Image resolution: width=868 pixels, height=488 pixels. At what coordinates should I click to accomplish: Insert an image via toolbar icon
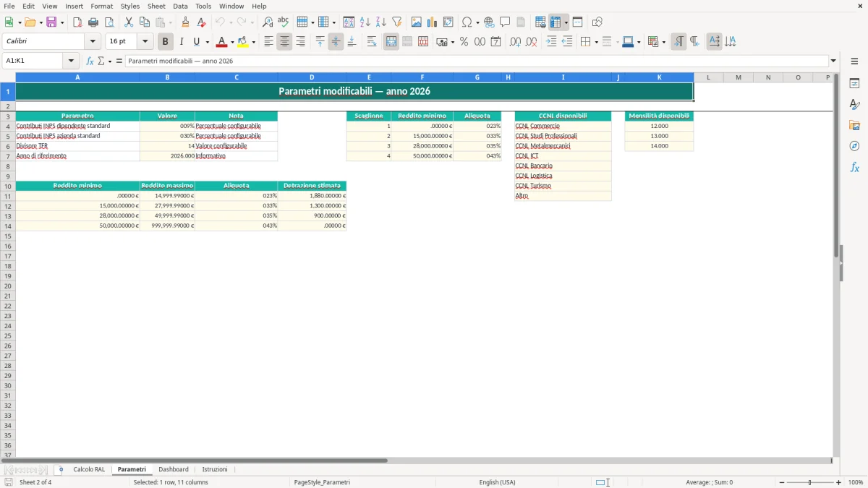point(417,22)
